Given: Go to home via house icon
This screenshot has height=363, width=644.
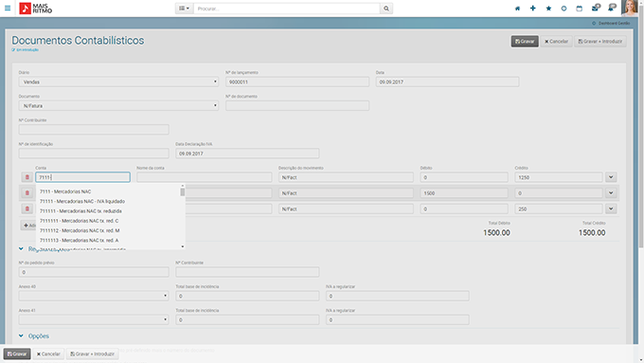Looking at the screenshot, I should [517, 9].
